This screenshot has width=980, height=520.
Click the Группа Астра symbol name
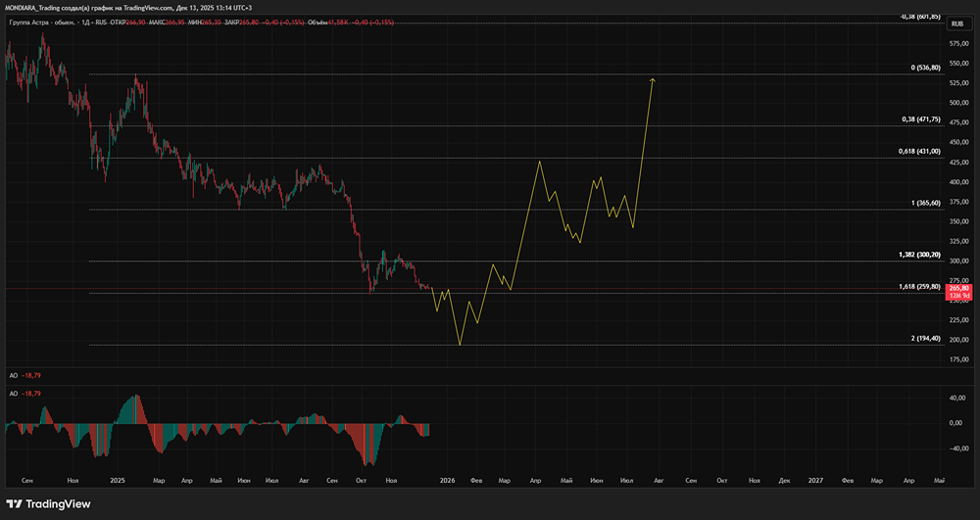pos(30,22)
